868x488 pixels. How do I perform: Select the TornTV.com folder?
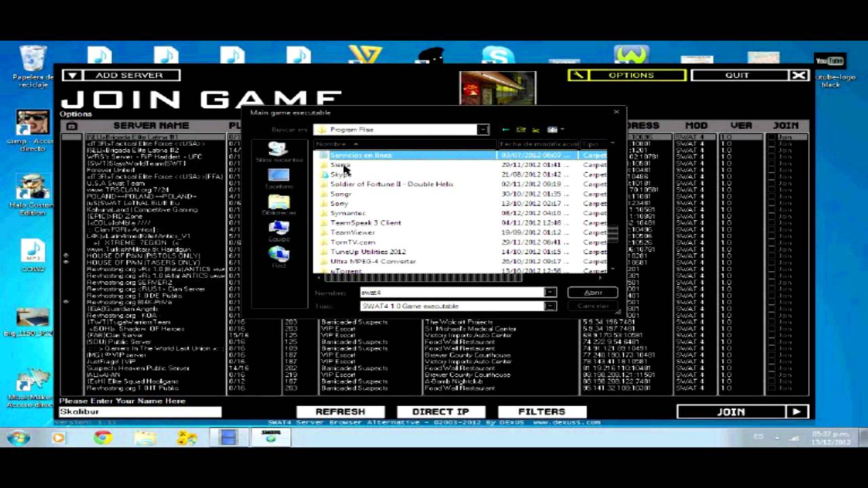353,242
